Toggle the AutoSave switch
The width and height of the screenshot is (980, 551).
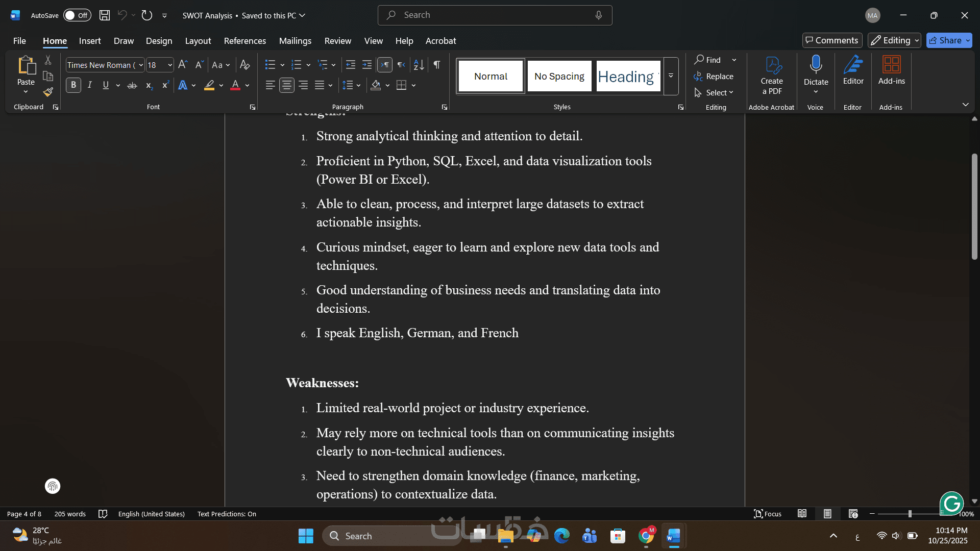tap(77, 15)
